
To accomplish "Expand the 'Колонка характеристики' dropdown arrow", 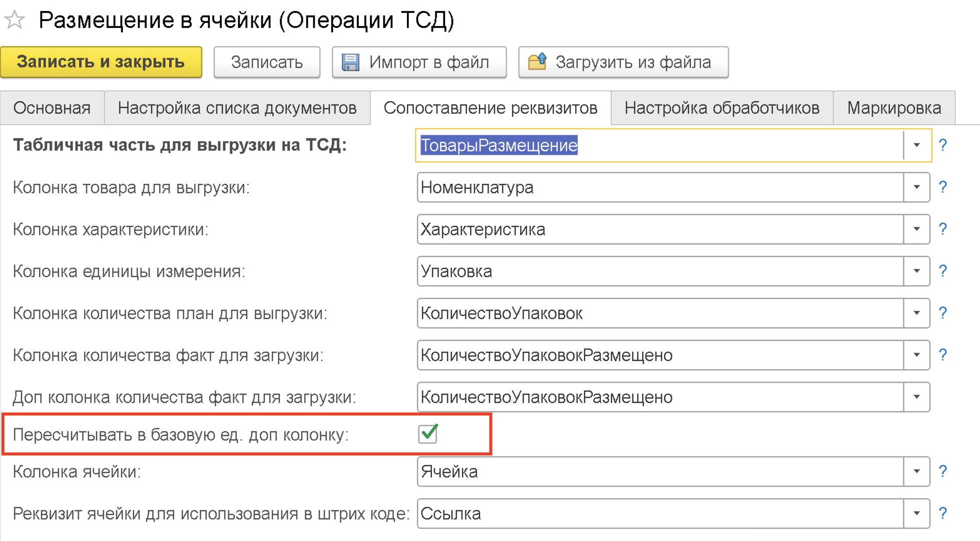I will [917, 229].
